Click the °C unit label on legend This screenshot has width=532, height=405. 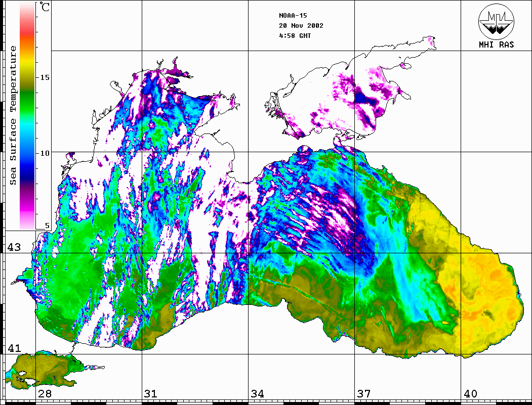point(45,7)
